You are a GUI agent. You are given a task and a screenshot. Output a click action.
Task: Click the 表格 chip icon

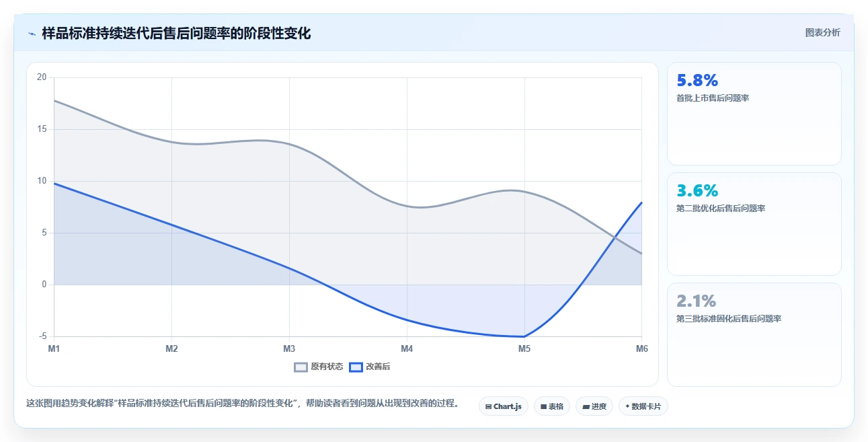[543, 406]
